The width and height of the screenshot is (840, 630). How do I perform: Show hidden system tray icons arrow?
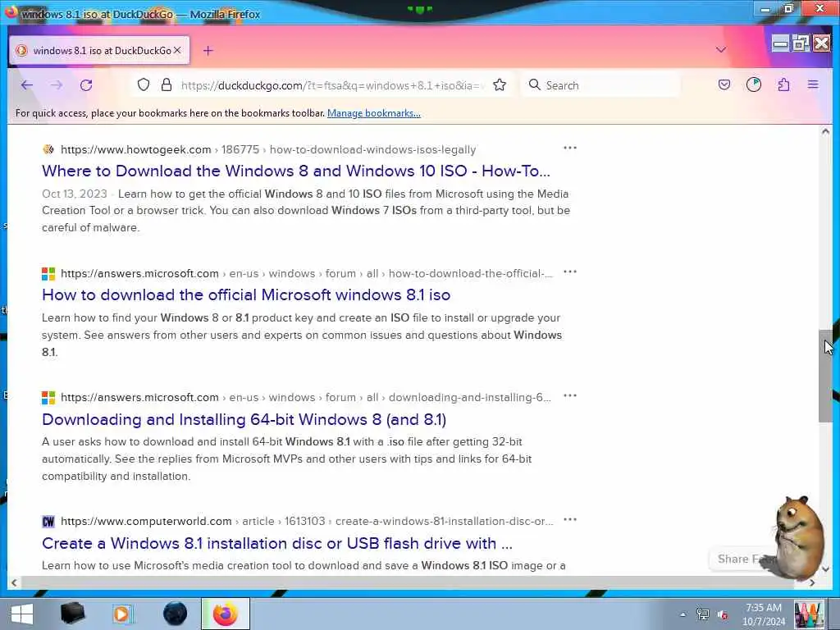682,615
